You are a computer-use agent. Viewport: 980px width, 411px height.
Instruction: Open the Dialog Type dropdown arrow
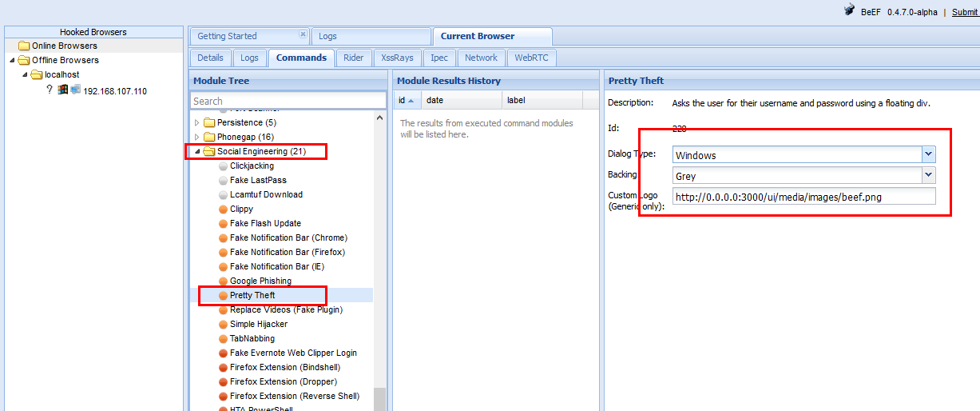pyautogui.click(x=928, y=154)
